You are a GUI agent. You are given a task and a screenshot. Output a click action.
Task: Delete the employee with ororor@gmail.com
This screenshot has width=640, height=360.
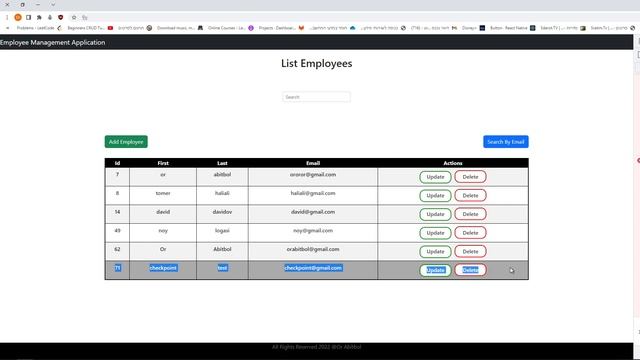470,177
